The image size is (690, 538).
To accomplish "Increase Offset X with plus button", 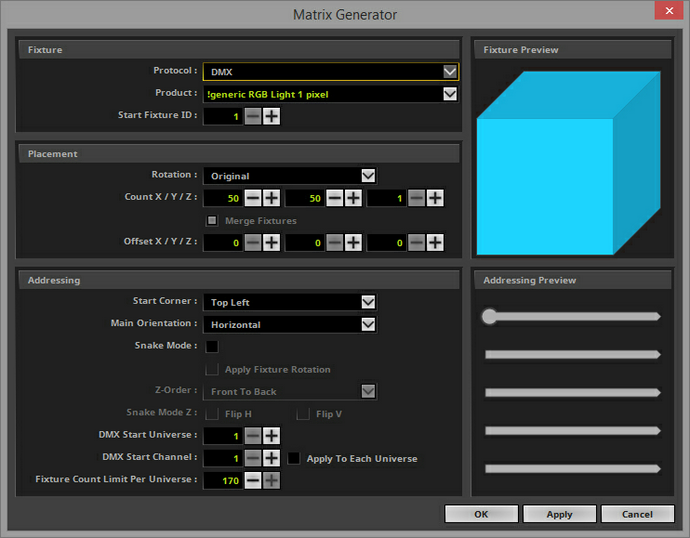I will (x=271, y=242).
